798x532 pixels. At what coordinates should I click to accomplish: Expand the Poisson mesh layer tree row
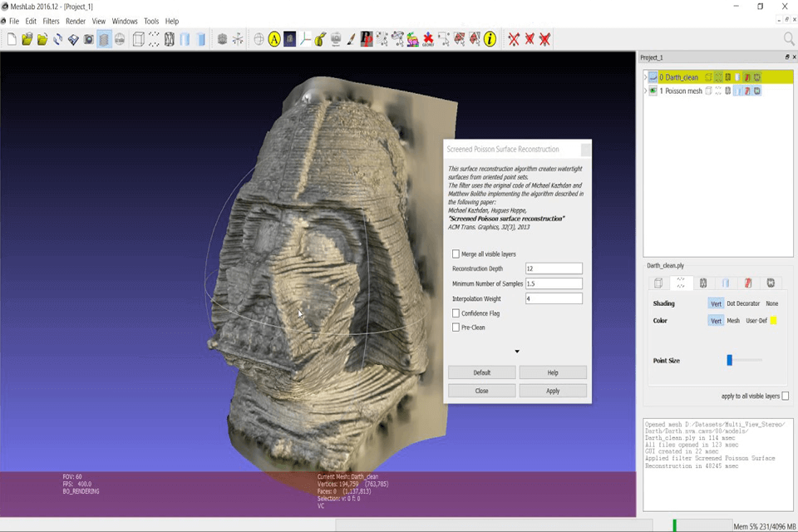(645, 91)
